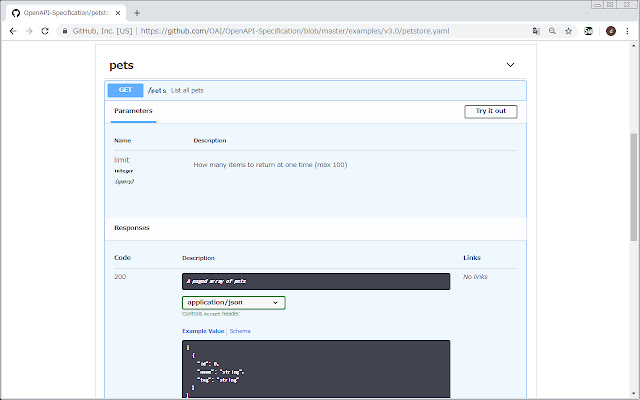Bookmark this page with the star icon
Image resolution: width=640 pixels, height=400 pixels.
click(x=569, y=31)
